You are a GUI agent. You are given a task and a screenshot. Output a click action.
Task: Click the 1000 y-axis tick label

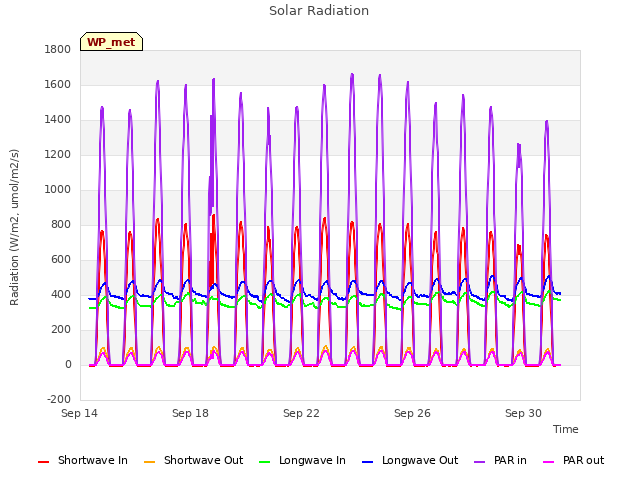58,189
